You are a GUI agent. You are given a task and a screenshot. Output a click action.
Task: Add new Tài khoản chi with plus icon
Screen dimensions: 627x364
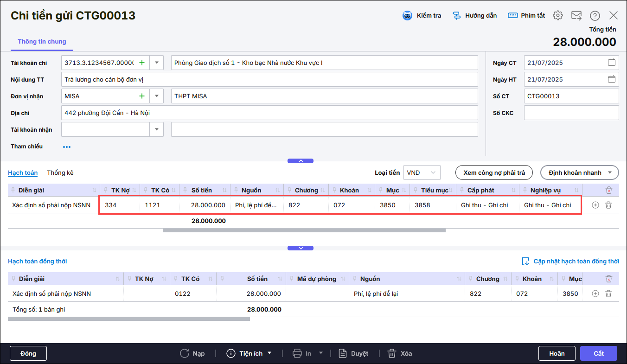coord(142,63)
